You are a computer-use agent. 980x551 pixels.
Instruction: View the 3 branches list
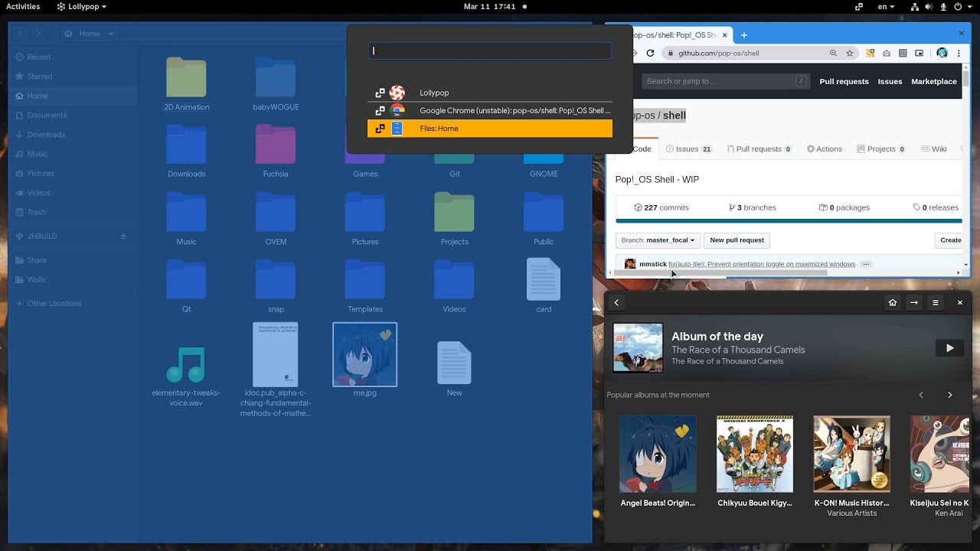click(x=752, y=207)
